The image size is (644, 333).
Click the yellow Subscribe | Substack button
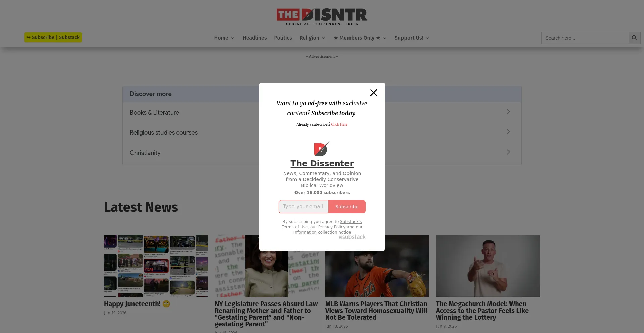click(x=53, y=37)
